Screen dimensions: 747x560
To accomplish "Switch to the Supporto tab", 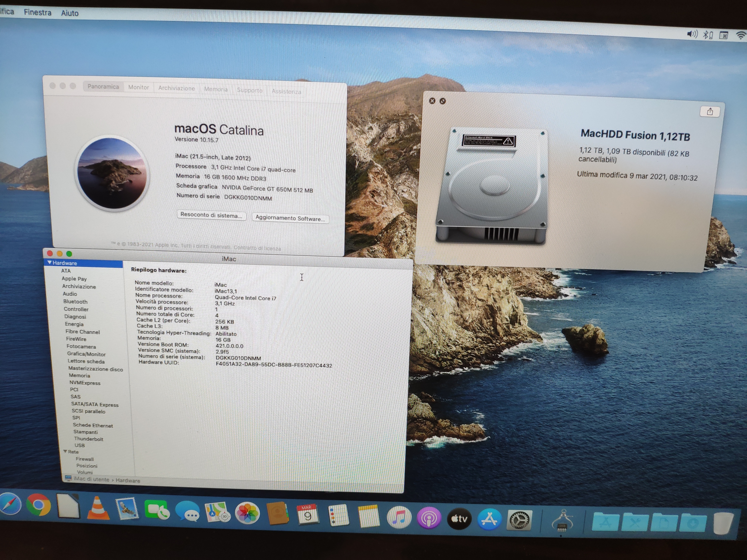I will pos(249,90).
